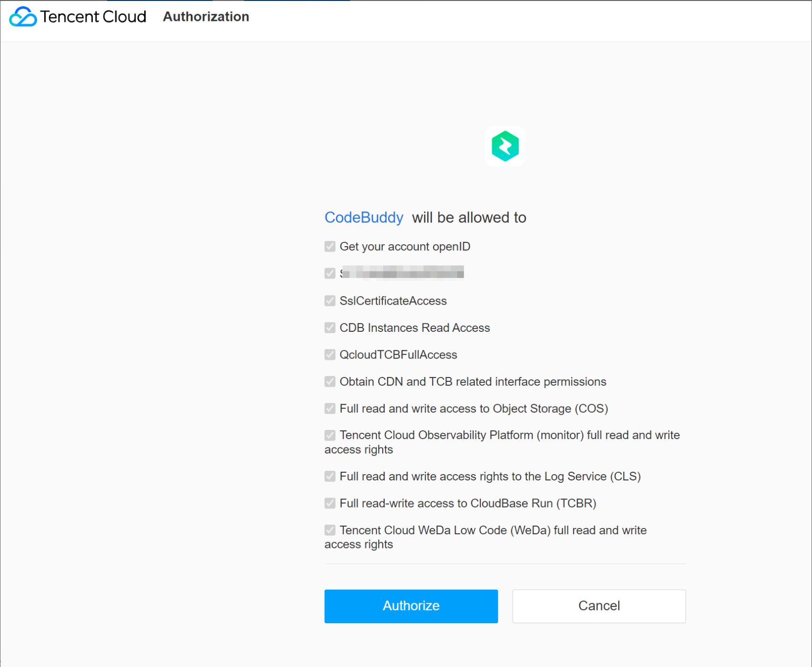Toggle the Object Storage (COS) access checkbox
Viewport: 812px width, 667px height.
pos(329,408)
